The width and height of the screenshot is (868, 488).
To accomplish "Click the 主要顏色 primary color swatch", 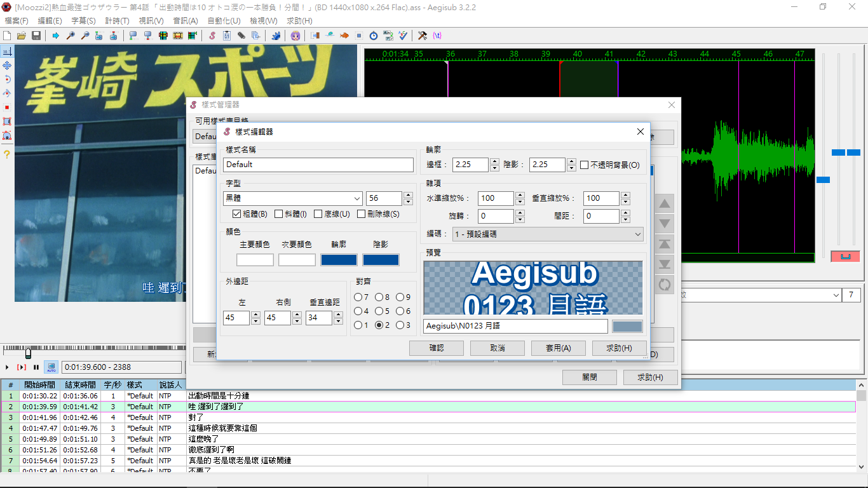I will (255, 260).
